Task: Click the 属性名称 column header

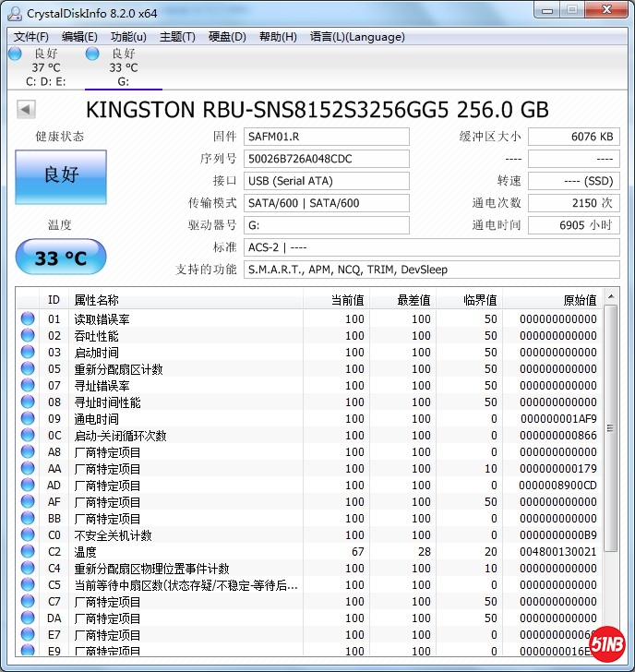Action: tap(97, 300)
